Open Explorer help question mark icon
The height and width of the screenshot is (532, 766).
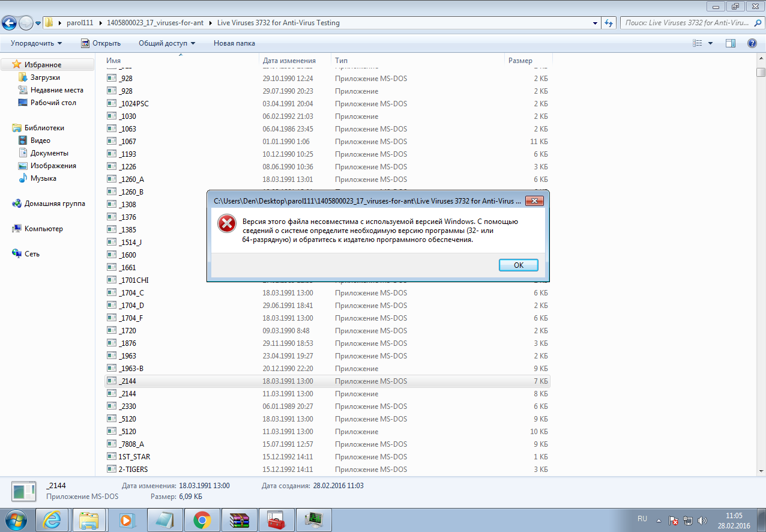(752, 43)
